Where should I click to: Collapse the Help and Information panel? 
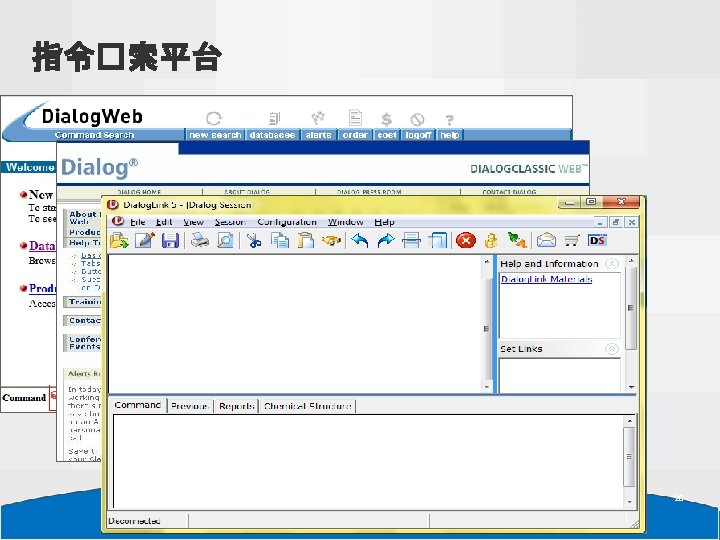(x=612, y=264)
